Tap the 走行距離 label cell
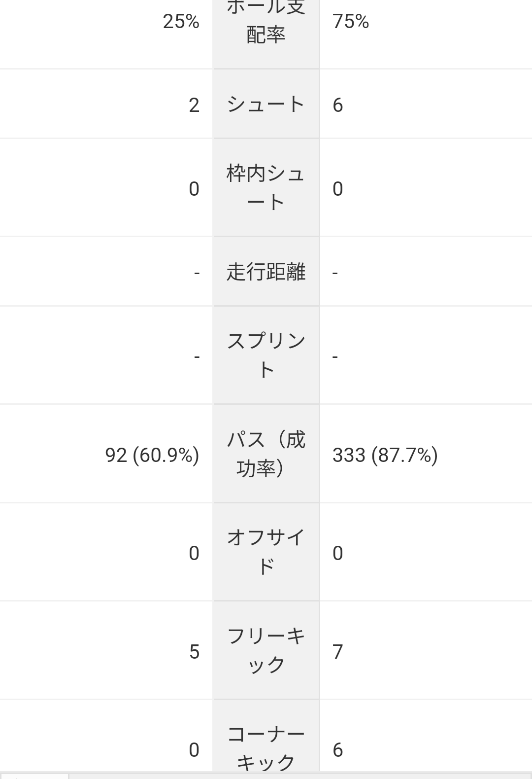This screenshot has height=779, width=532. [x=266, y=272]
